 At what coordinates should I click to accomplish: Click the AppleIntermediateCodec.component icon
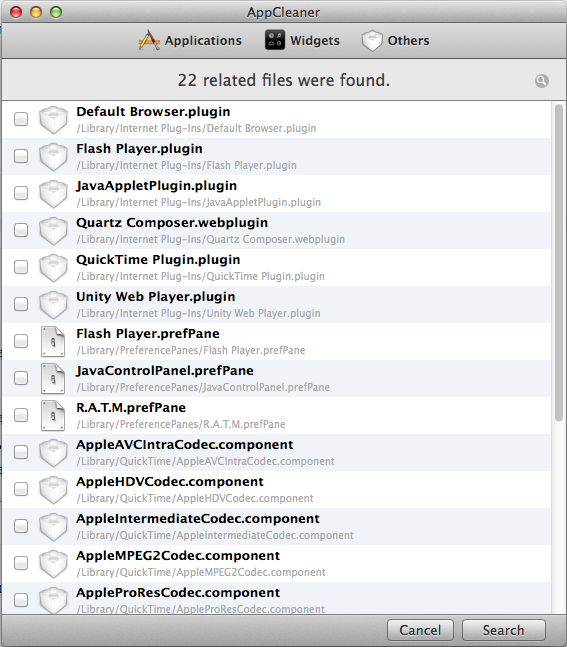pyautogui.click(x=53, y=527)
